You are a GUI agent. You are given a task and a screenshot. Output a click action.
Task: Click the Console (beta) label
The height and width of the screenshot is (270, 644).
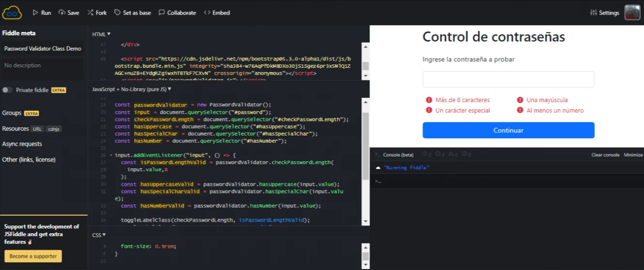pyautogui.click(x=398, y=155)
